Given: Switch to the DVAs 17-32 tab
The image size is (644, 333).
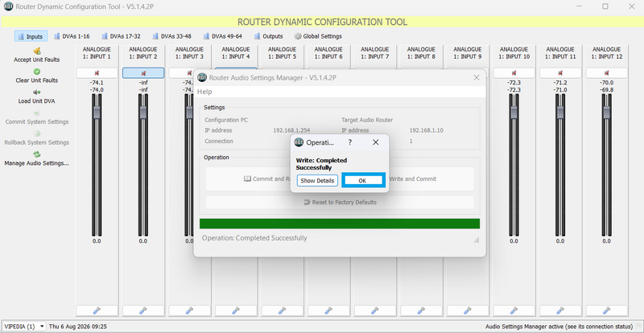Looking at the screenshot, I should tap(122, 36).
